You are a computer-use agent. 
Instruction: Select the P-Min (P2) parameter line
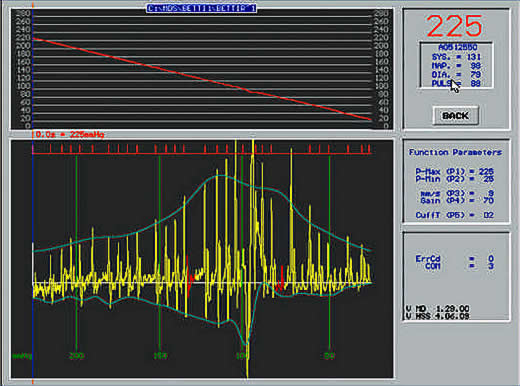455,179
